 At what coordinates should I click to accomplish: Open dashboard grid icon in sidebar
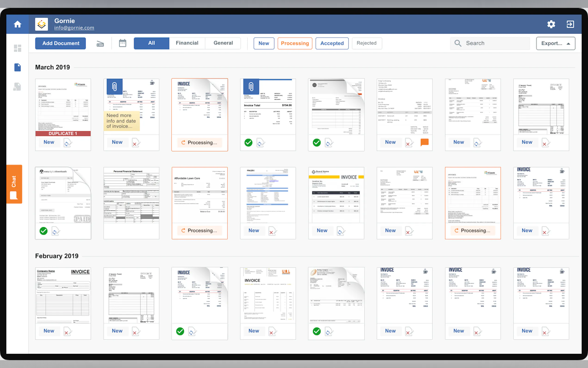coord(17,48)
